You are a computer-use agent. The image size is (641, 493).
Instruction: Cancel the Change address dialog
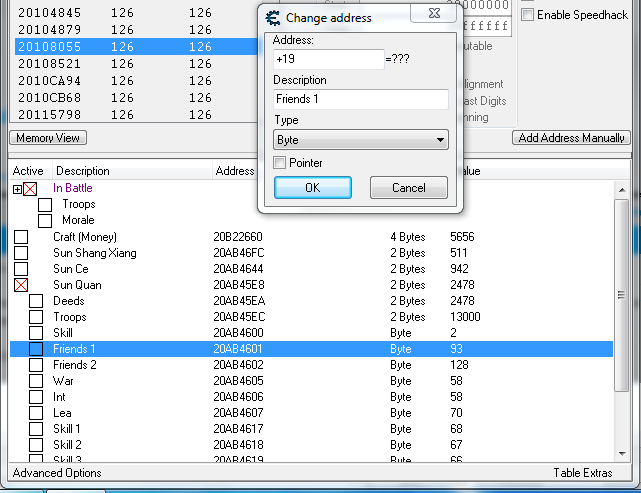point(408,188)
